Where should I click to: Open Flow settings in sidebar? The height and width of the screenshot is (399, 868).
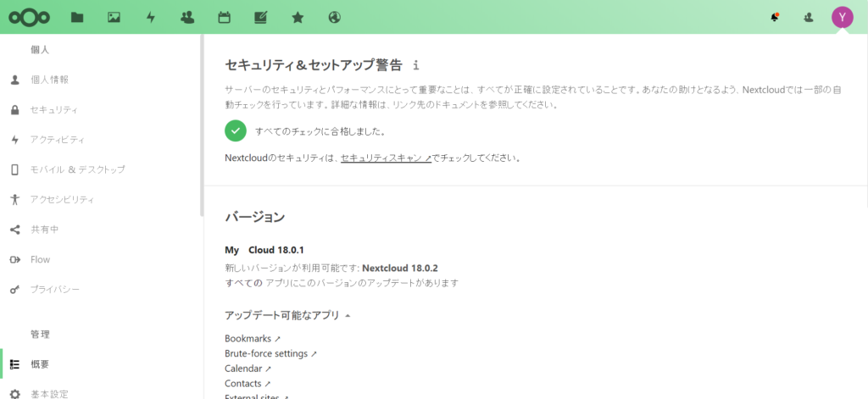tap(40, 259)
